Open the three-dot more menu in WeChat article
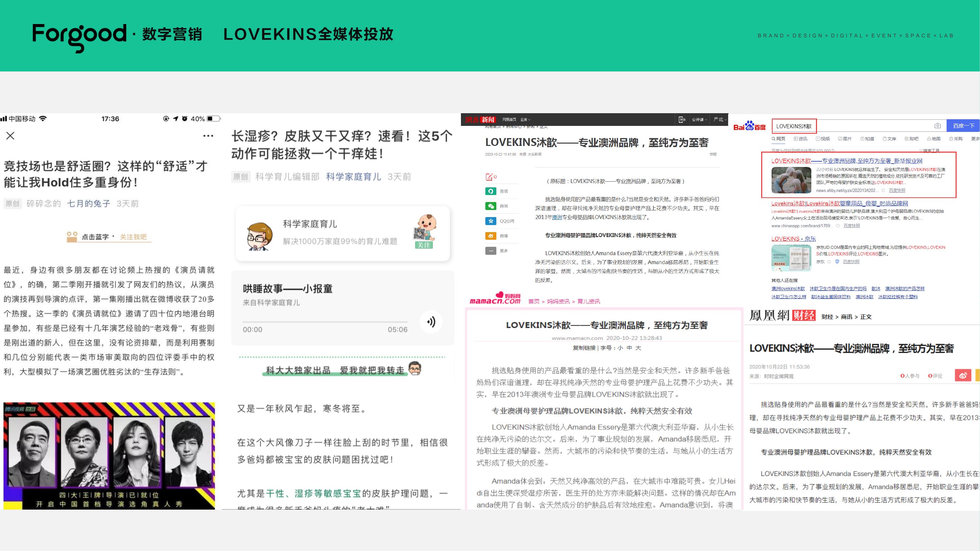Screen dimensions: 980x551 (208, 136)
